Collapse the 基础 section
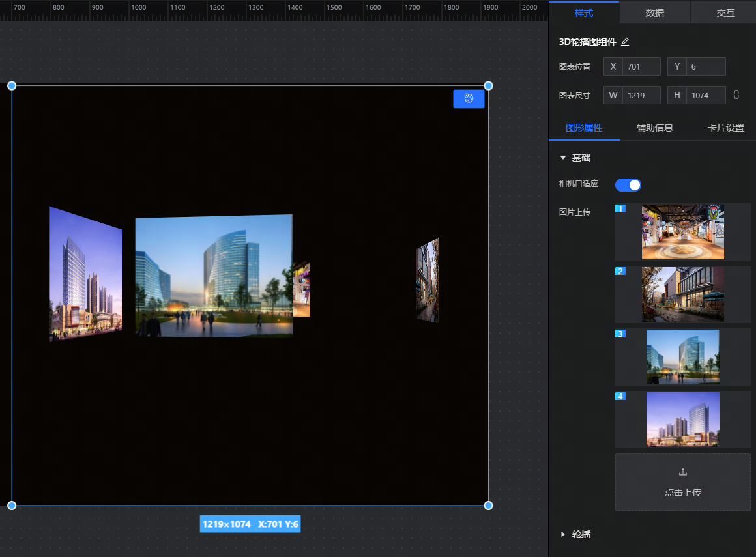This screenshot has width=756, height=557. pyautogui.click(x=563, y=158)
